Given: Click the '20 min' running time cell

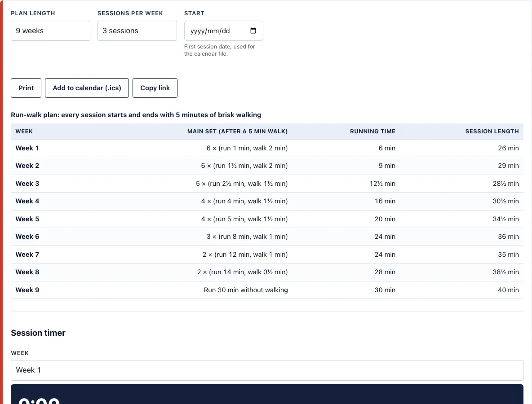Looking at the screenshot, I should [x=385, y=220].
